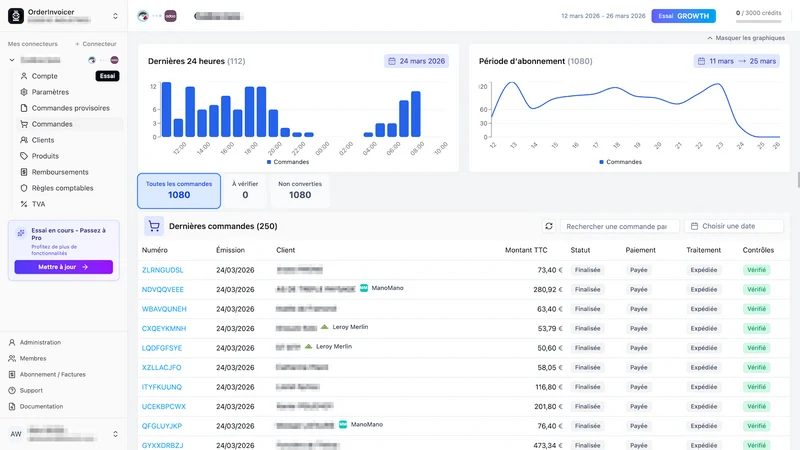Click the Support help icon
The width and height of the screenshot is (800, 450).
[x=12, y=390]
